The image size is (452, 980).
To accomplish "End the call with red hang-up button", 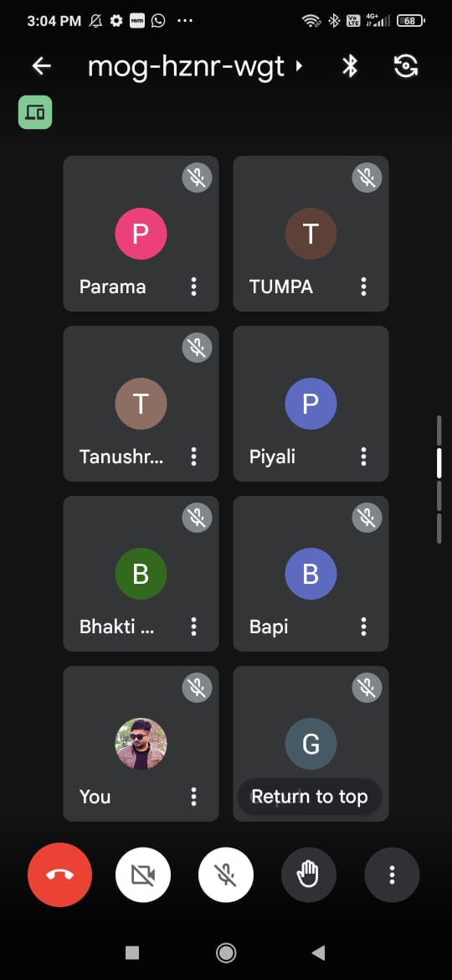I will [x=60, y=874].
